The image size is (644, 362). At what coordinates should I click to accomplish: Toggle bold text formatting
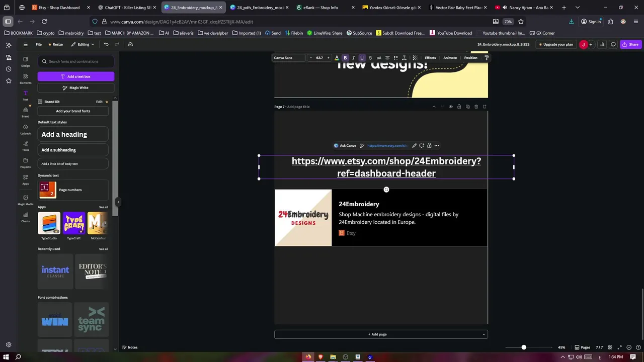[x=345, y=58]
